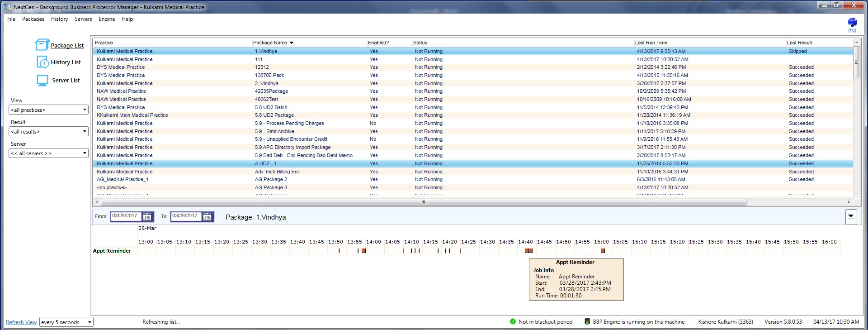The image size is (868, 330).
Task: Select 5.9 - Unapplied Encounter Credit row
Action: (x=473, y=139)
